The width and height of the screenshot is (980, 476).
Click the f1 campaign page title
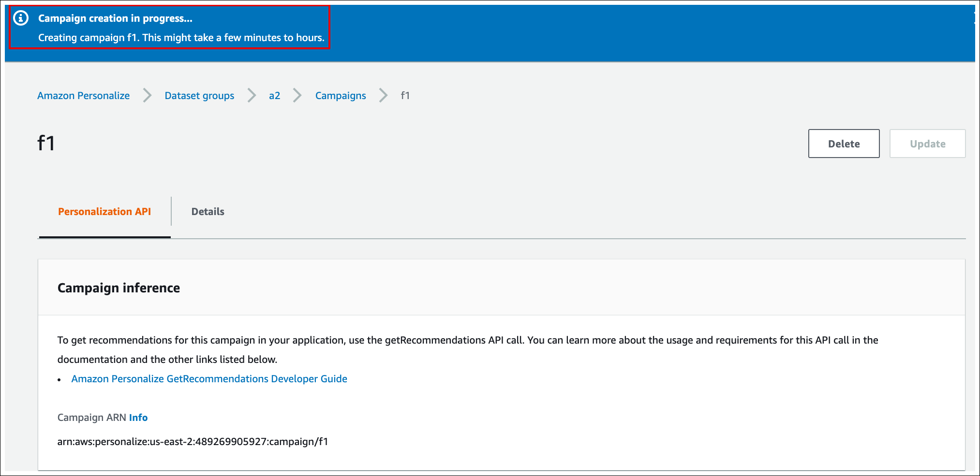(x=46, y=144)
